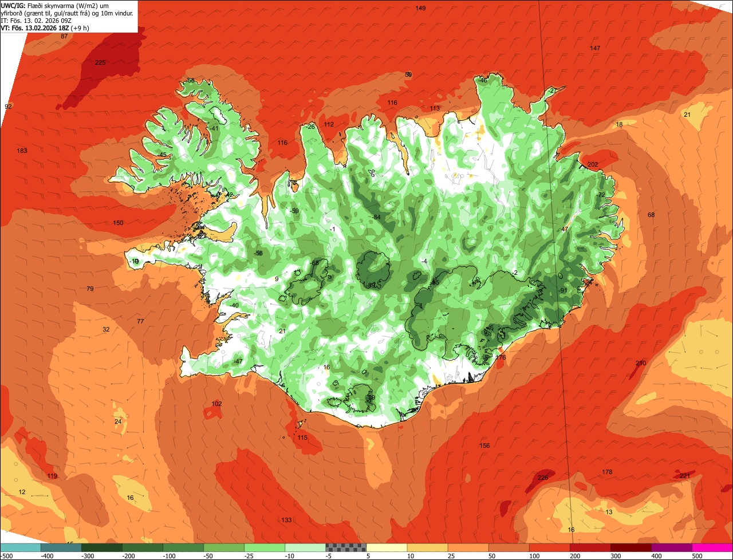Screen dimensions: 733x560
Task: Click the value -84 in north-central highlands
Action: pos(376,217)
